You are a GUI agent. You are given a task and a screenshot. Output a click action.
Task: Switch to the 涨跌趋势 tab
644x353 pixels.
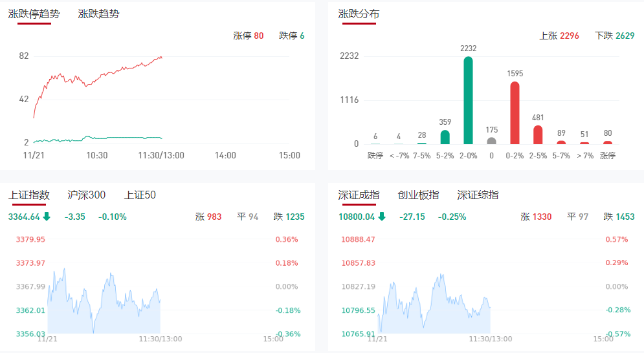tap(98, 14)
